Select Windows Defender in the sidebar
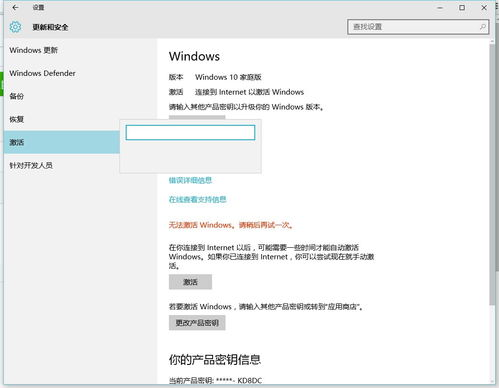 pos(42,73)
